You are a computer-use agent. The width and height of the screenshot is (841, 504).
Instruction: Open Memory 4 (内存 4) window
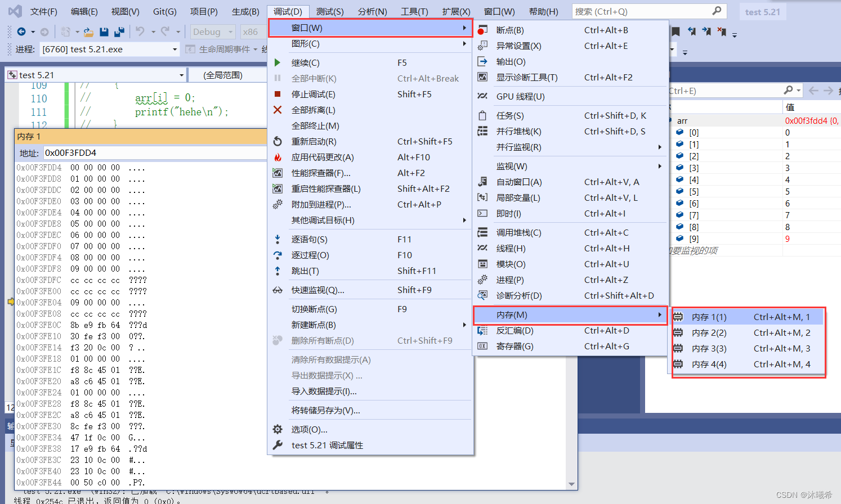(x=747, y=364)
